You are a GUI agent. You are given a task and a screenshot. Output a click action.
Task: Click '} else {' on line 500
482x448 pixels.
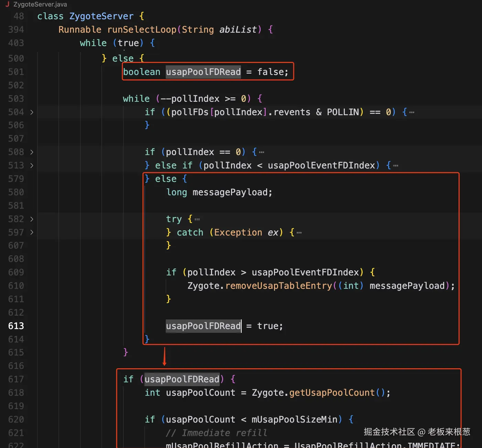[x=123, y=58]
